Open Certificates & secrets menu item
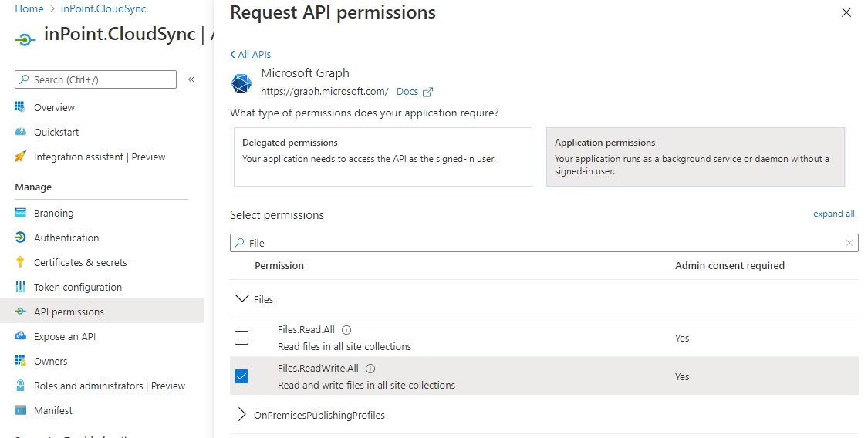The width and height of the screenshot is (868, 438). (80, 263)
